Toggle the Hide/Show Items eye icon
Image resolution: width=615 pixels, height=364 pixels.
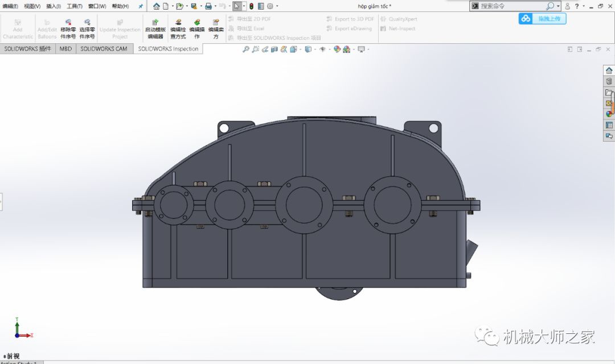(x=322, y=49)
